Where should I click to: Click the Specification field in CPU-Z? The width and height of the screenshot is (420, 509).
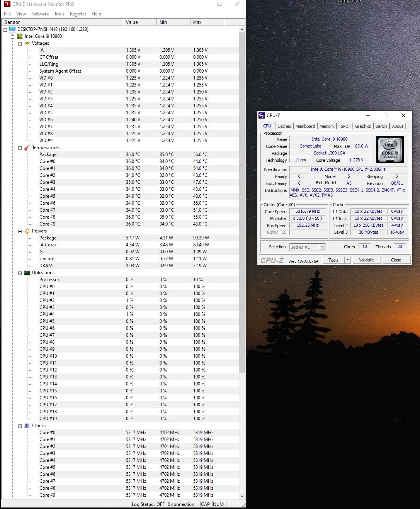pos(348,169)
